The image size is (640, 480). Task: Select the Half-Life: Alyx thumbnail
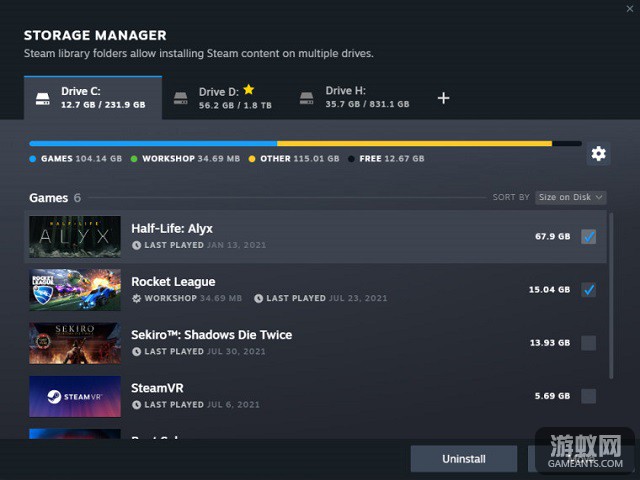tap(75, 237)
